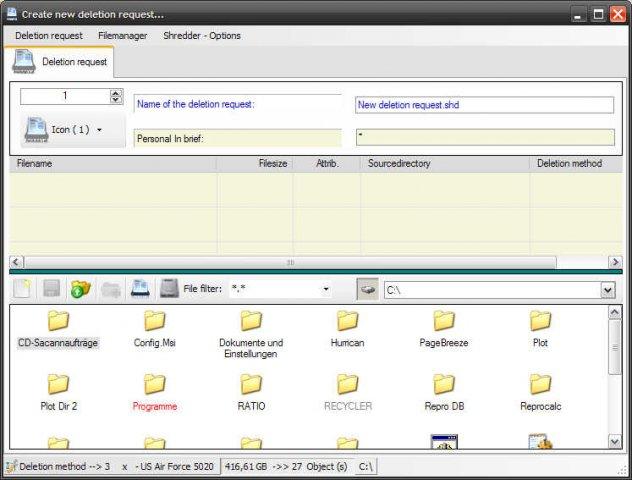Sort by Sourcedirectory column header
The height and width of the screenshot is (480, 632).
click(445, 164)
